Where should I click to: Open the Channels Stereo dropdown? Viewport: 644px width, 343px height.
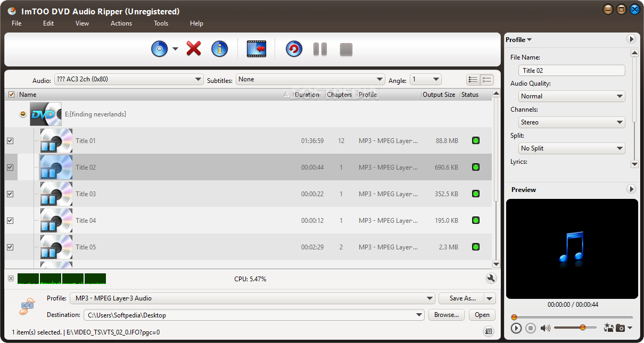[x=572, y=122]
